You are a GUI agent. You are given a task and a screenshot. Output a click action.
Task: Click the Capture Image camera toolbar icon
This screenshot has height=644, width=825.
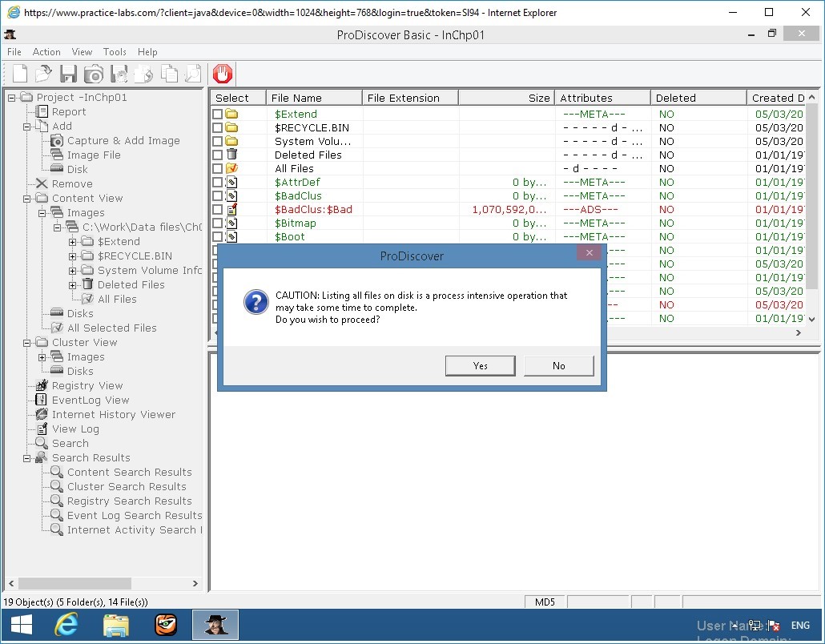(x=94, y=74)
